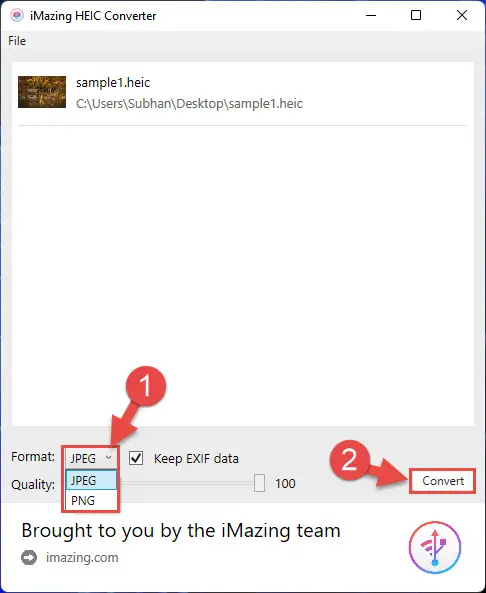486x593 pixels.
Task: Click the empty file list area
Action: [243, 276]
